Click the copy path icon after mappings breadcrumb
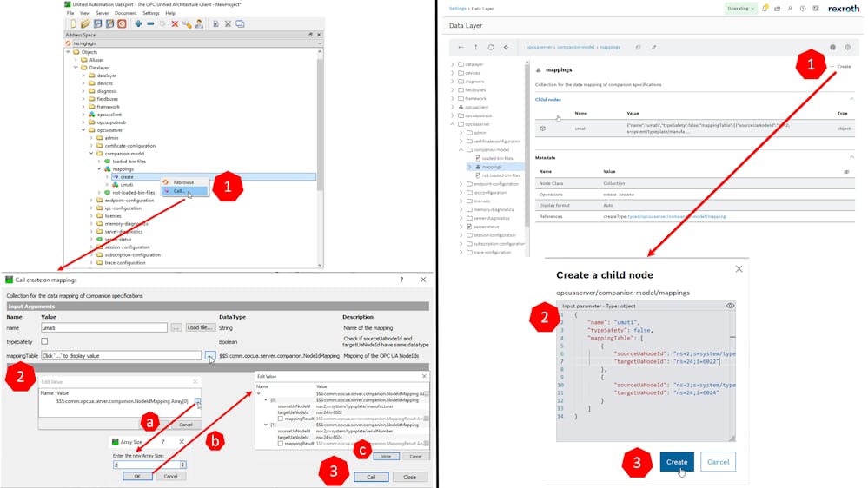This screenshot has width=868, height=488. click(x=638, y=48)
